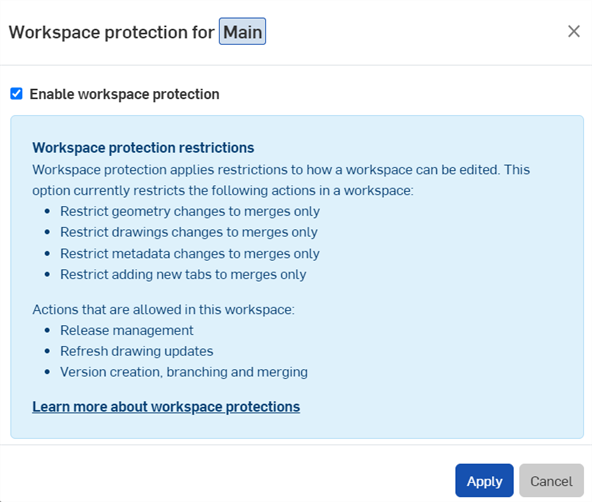Screen dimensions: 592x502
Task: Click 'Version creation, branching and merging'
Action: [x=184, y=372]
